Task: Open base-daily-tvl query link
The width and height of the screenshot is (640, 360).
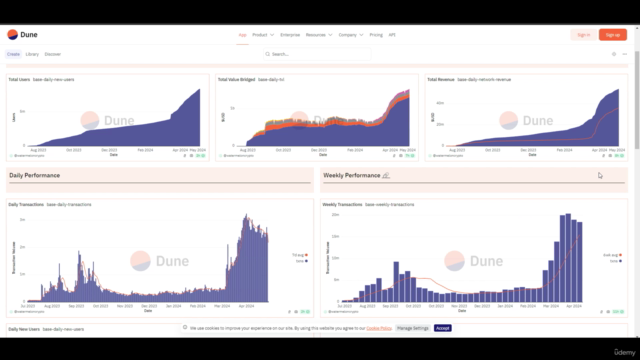Action: point(271,80)
